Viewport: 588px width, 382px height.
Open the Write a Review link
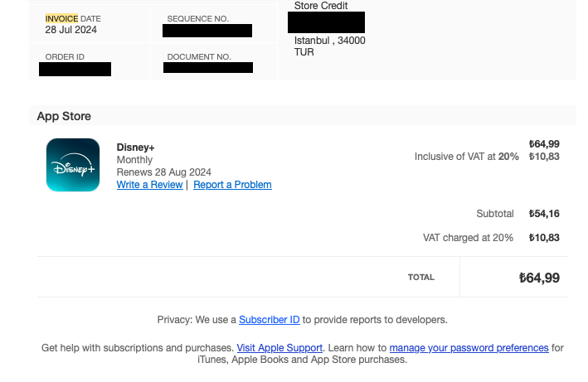point(149,185)
